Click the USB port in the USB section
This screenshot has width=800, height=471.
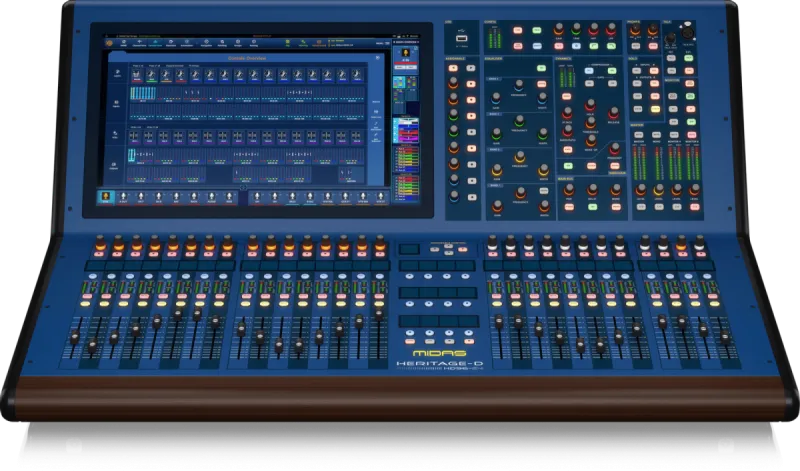click(461, 38)
